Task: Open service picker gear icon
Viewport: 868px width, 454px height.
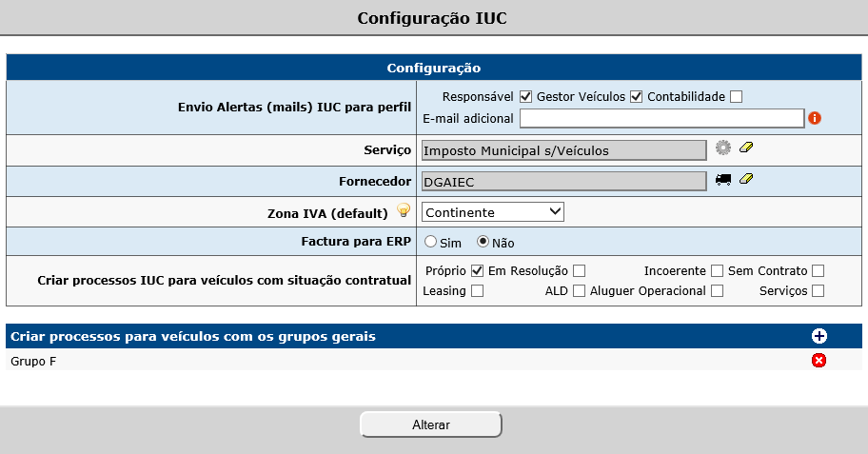Action: click(x=723, y=148)
